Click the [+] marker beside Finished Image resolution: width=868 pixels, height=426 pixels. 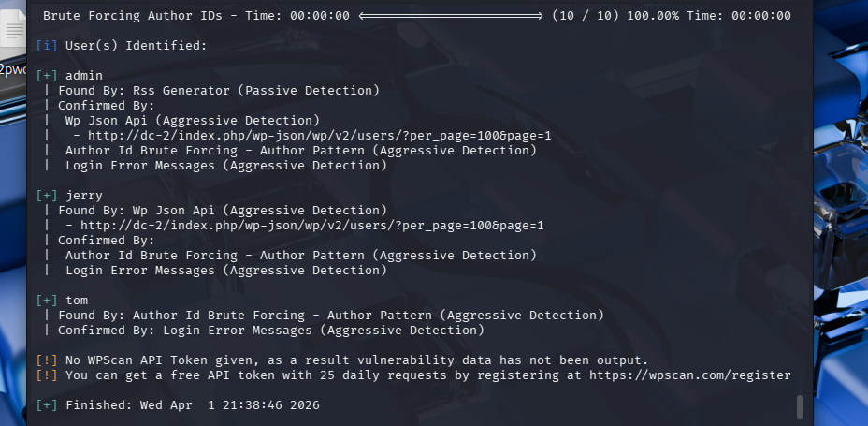(x=47, y=404)
